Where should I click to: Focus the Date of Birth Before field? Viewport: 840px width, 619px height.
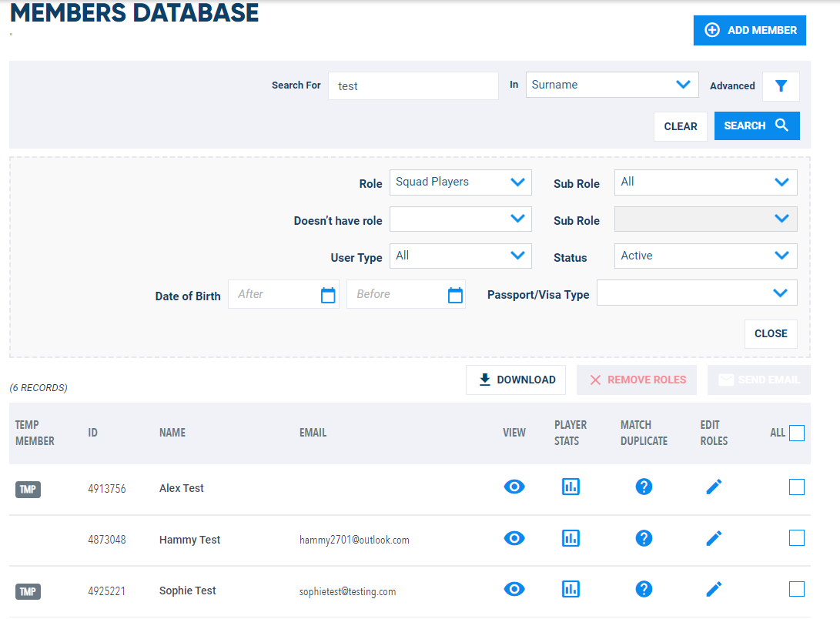click(406, 294)
